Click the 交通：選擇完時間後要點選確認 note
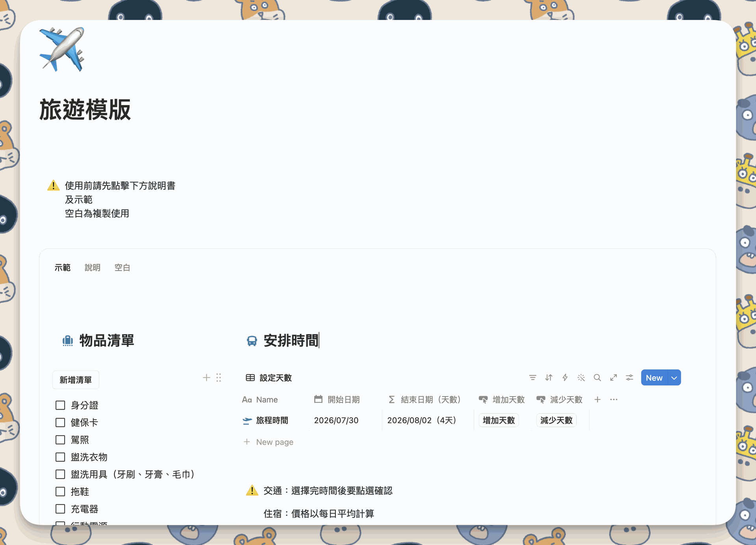 [328, 491]
